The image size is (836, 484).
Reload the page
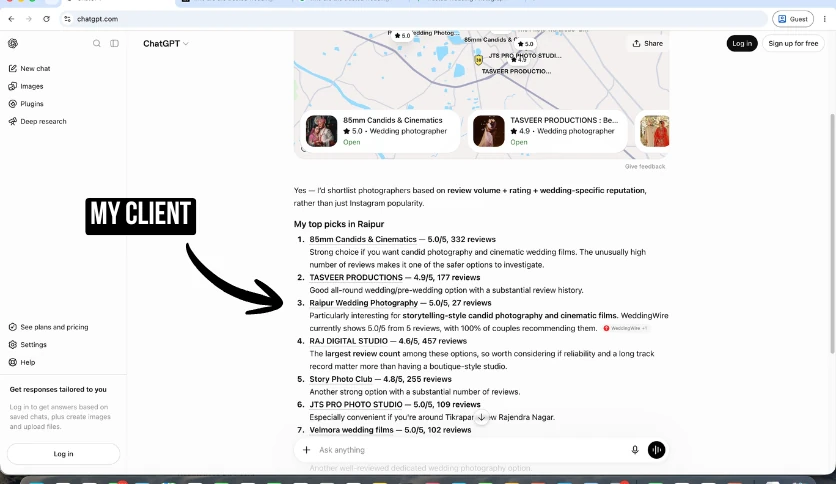(46, 19)
